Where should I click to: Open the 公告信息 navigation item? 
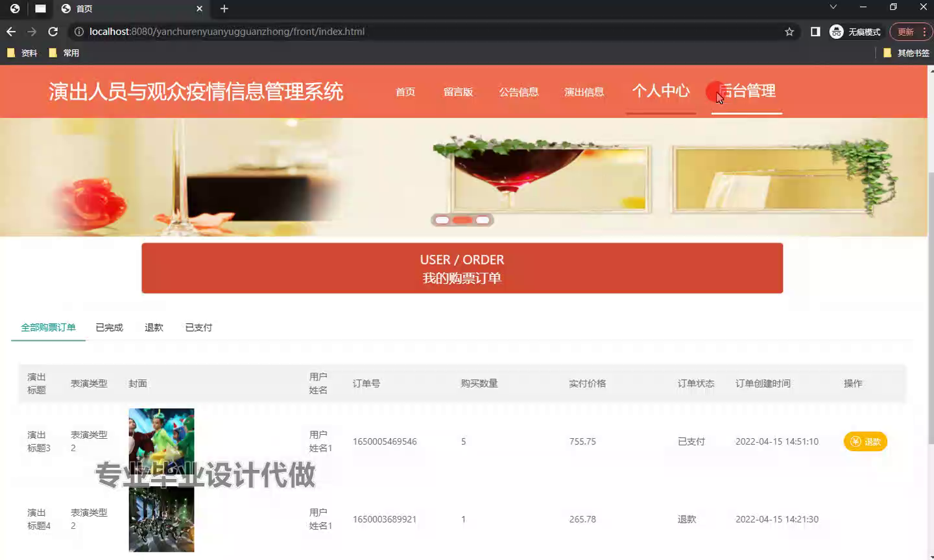tap(519, 92)
